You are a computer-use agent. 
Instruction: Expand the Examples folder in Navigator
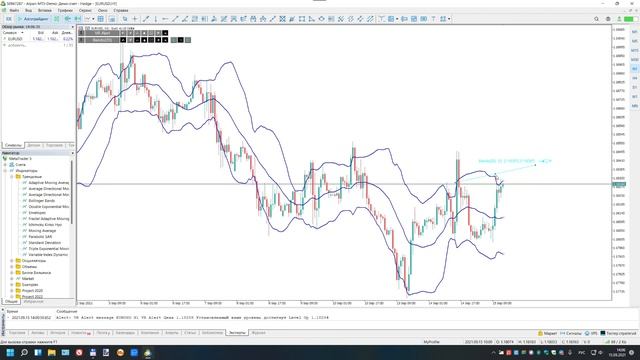(12, 284)
